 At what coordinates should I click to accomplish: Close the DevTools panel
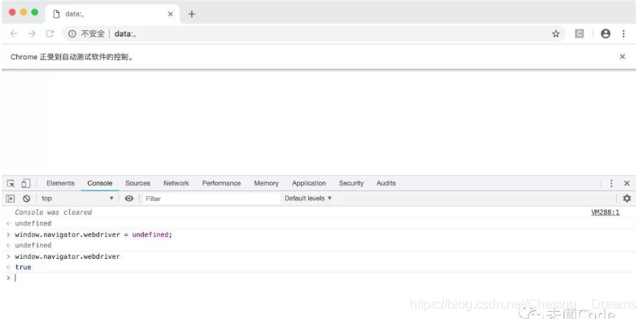(x=627, y=183)
